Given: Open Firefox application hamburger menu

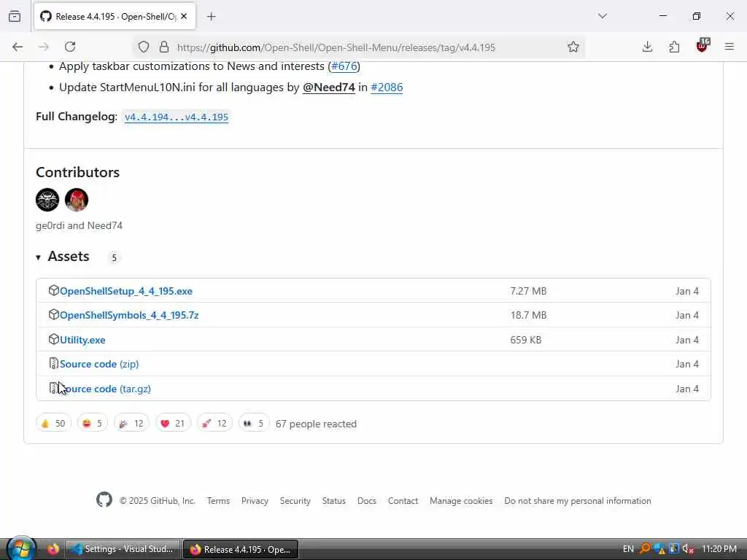Looking at the screenshot, I should point(729,47).
